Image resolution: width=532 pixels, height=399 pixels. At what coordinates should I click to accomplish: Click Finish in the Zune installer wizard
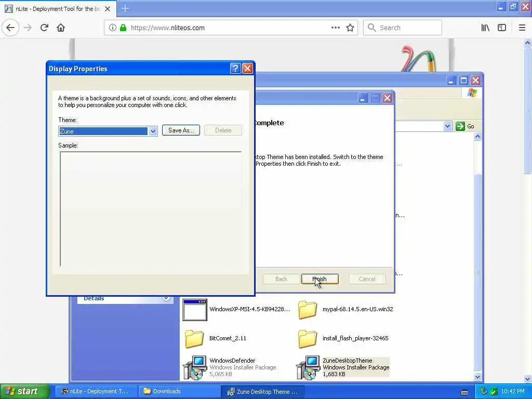point(320,279)
